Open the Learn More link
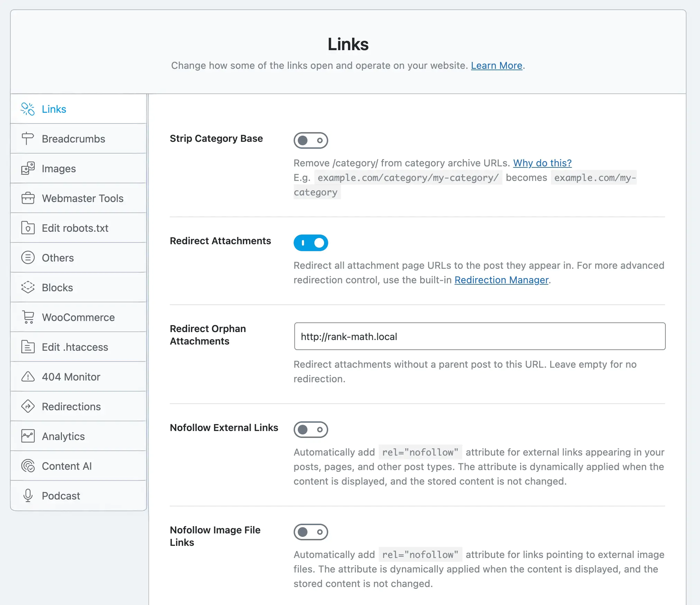700x605 pixels. (x=496, y=65)
